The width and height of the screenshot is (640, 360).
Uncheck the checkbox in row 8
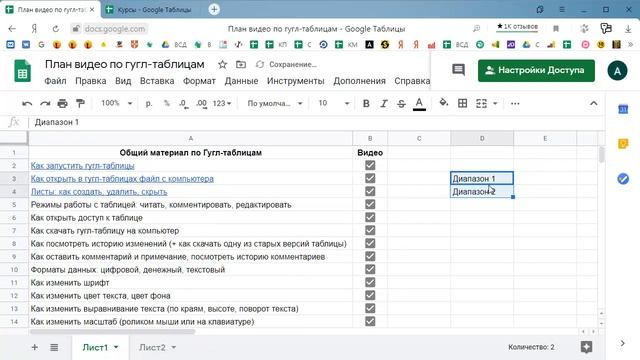point(370,243)
